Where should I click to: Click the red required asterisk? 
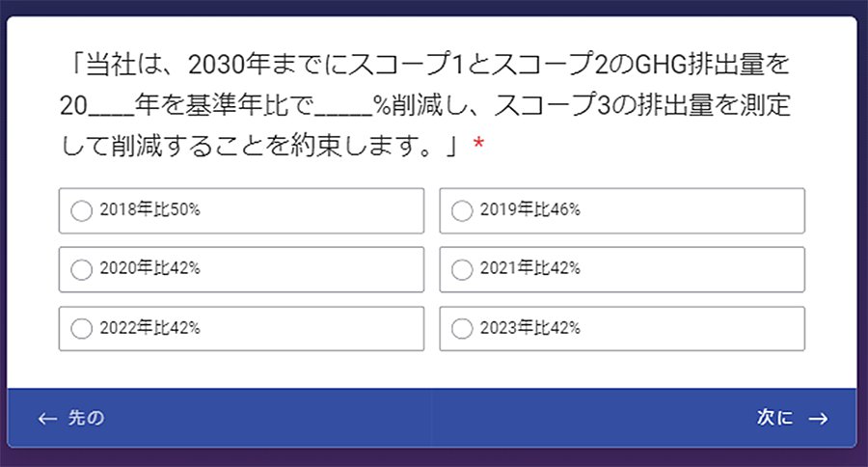(477, 145)
